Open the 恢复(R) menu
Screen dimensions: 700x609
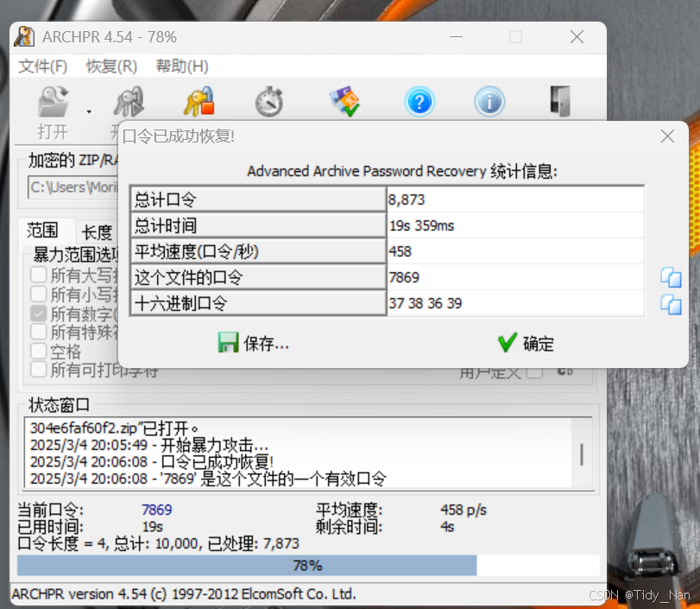(111, 67)
